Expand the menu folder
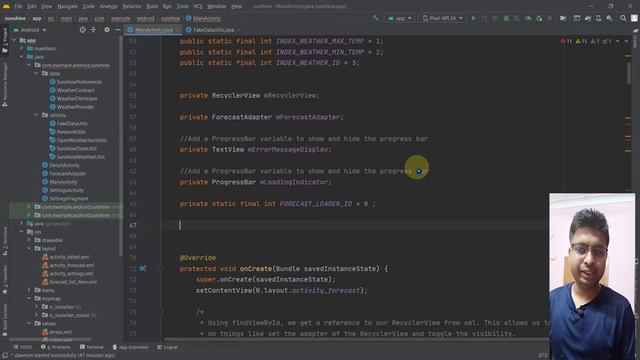The width and height of the screenshot is (640, 360). (29, 290)
